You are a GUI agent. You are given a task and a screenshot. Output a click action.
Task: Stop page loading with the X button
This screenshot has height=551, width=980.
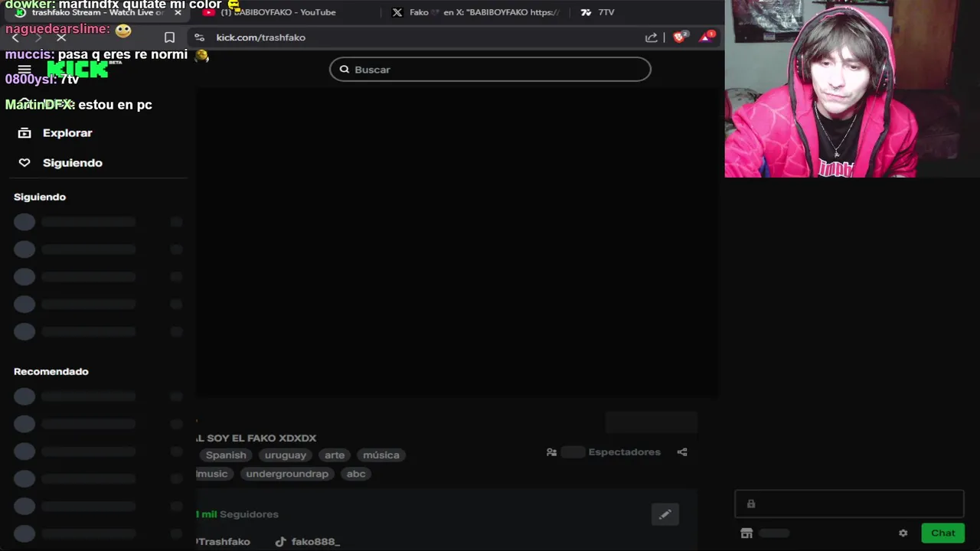point(61,37)
